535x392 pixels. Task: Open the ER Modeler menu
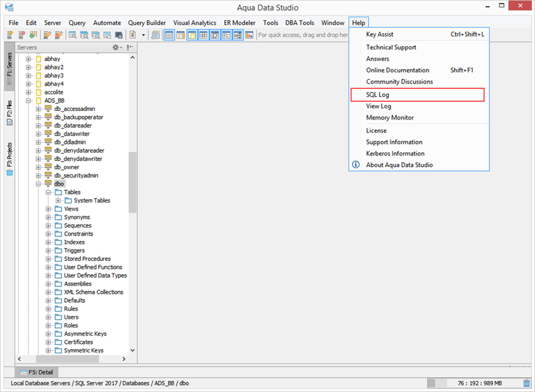(239, 23)
